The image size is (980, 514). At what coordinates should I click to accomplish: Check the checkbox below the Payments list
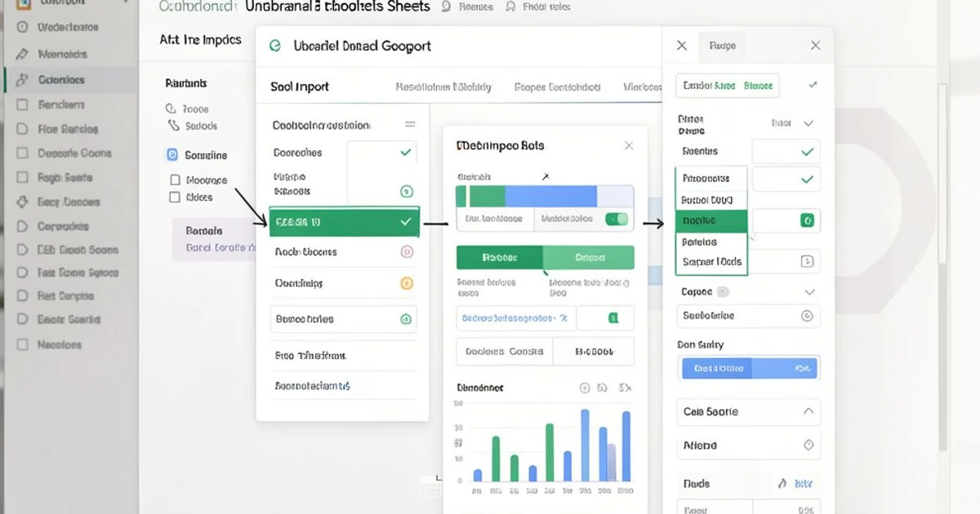point(174,179)
